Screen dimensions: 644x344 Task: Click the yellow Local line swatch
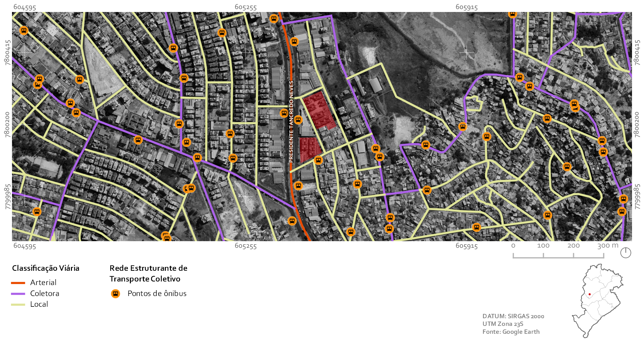point(18,304)
